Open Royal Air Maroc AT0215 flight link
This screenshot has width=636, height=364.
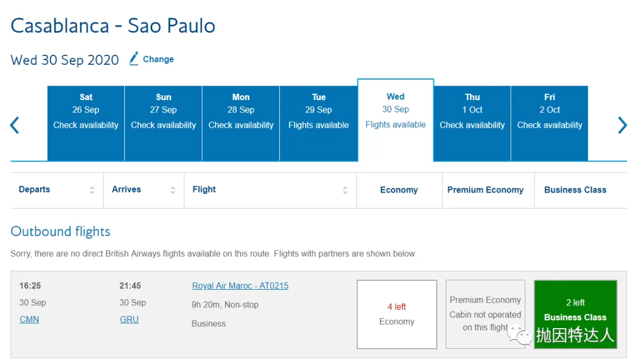(240, 286)
